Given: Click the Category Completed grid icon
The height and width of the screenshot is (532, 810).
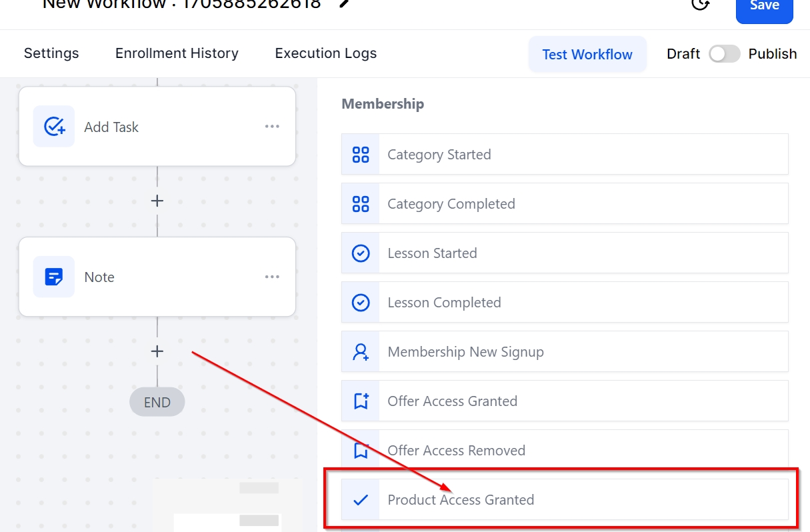Looking at the screenshot, I should (361, 204).
